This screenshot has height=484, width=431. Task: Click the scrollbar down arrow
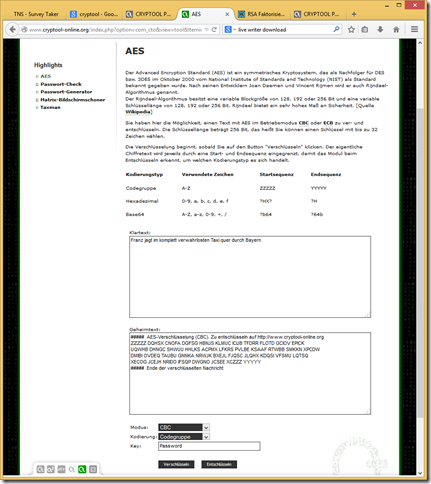pos(420,473)
